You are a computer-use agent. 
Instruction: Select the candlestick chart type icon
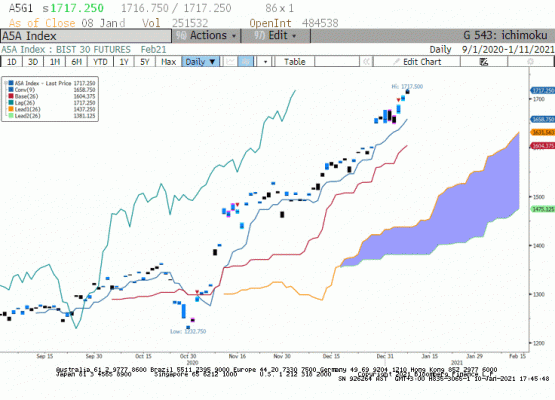246,62
